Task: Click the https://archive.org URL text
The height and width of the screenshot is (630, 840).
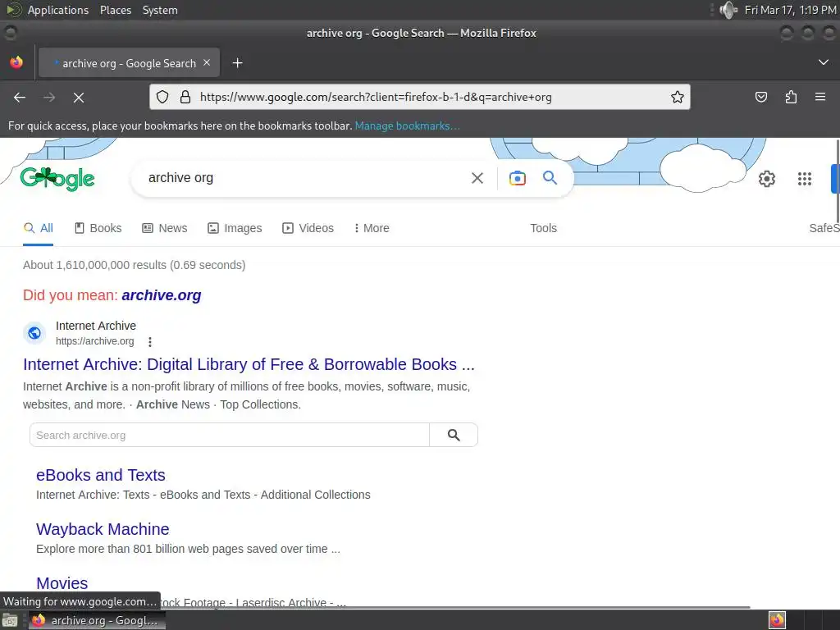Action: pos(95,341)
